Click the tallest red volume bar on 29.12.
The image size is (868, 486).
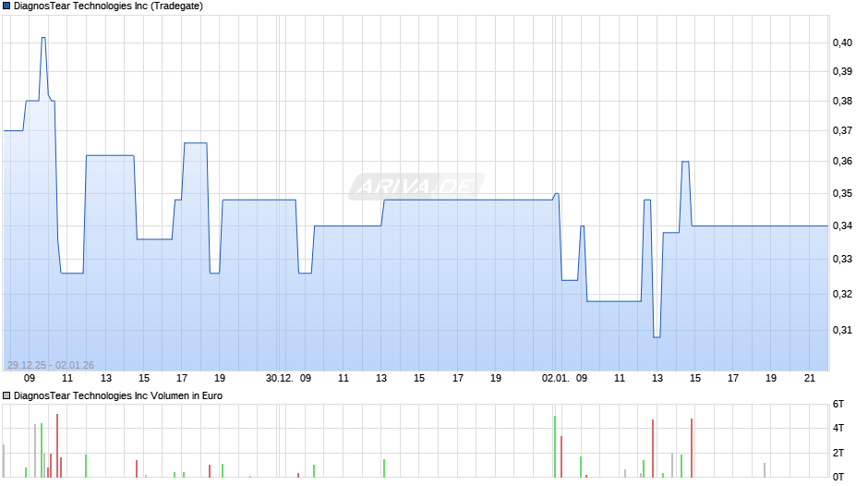[57, 445]
